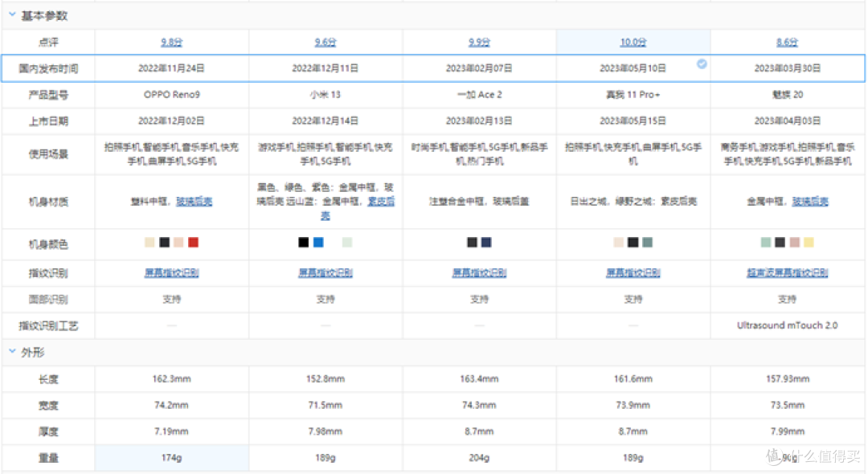The width and height of the screenshot is (868, 474).
Task: Open 屏幕指纹识别 link for 真我 11 Pro+
Action: click(633, 272)
